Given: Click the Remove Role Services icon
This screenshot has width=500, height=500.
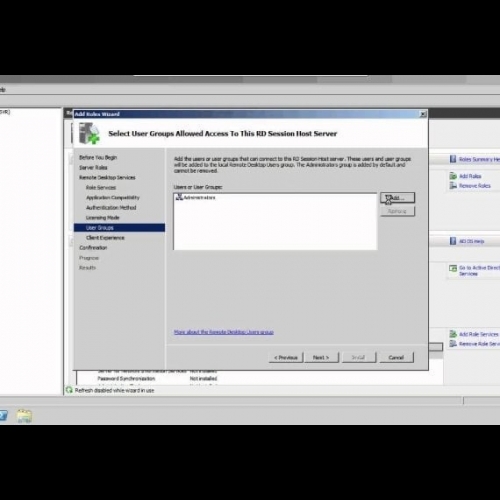Looking at the screenshot, I should pos(453,344).
